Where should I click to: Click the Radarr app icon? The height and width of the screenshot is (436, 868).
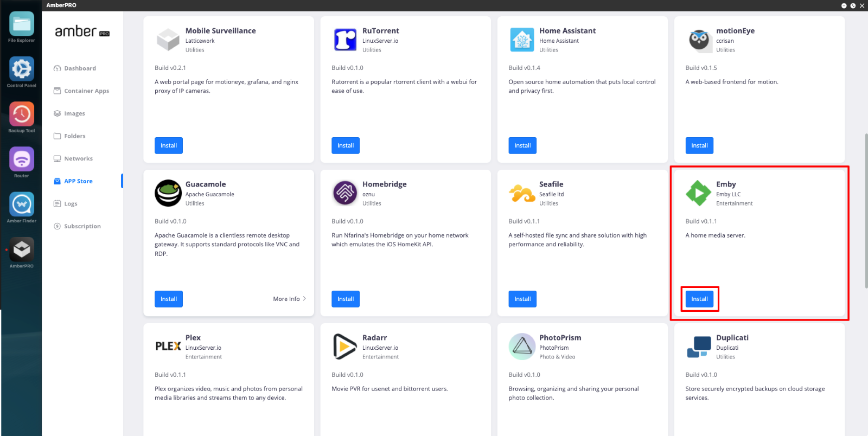(344, 347)
